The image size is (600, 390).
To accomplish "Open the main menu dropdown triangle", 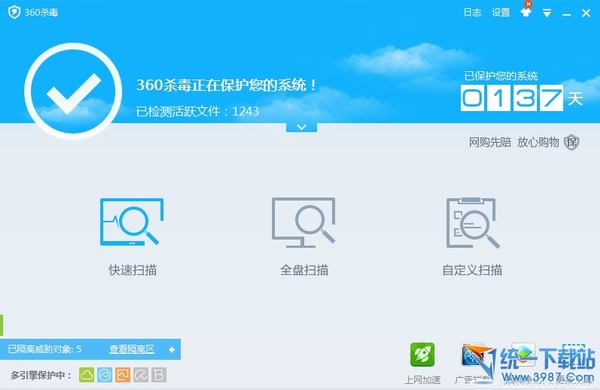I will point(547,13).
